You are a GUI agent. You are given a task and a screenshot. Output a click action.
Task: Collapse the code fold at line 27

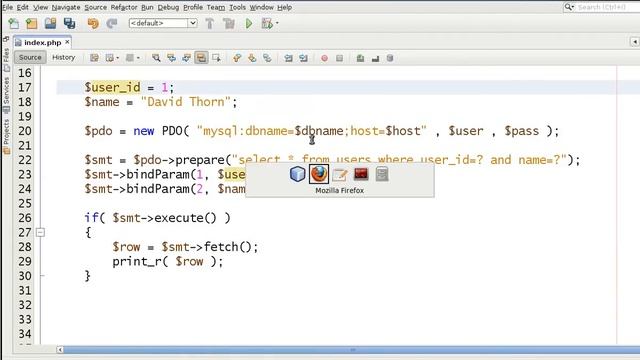pyautogui.click(x=40, y=232)
